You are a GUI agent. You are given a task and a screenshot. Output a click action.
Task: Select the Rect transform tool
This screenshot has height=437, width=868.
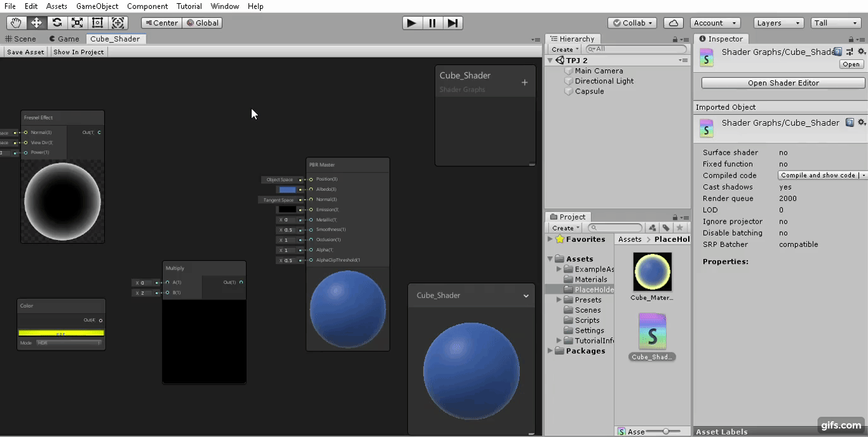97,23
